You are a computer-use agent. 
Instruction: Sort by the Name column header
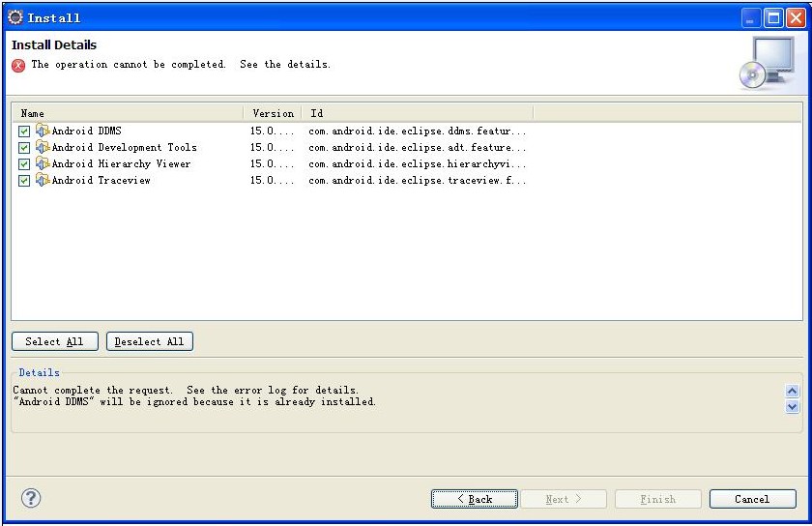tap(128, 113)
